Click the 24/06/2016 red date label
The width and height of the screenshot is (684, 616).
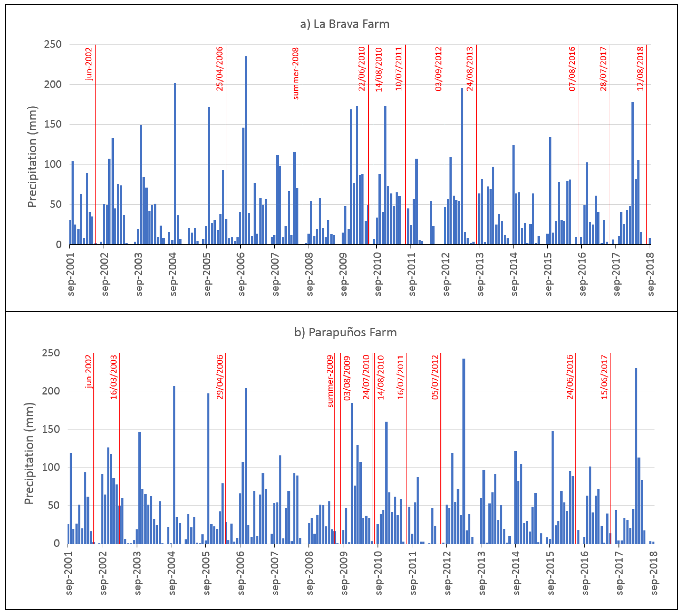pyautogui.click(x=570, y=377)
